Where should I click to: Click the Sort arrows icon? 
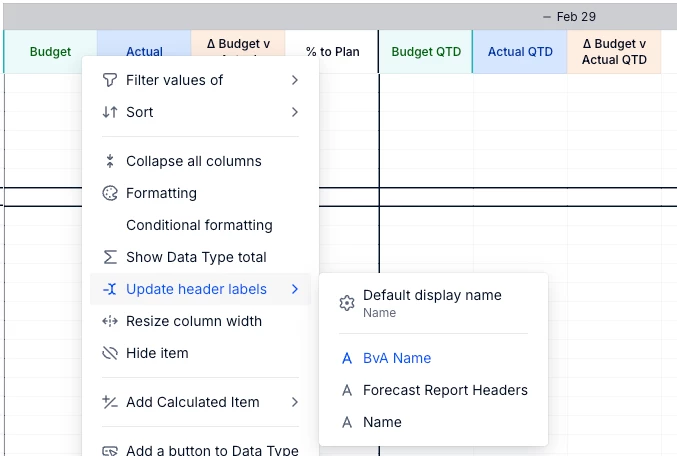[110, 112]
